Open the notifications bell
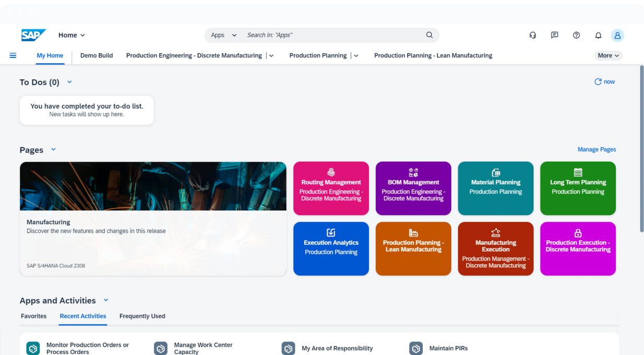The height and width of the screenshot is (355, 644). point(598,35)
